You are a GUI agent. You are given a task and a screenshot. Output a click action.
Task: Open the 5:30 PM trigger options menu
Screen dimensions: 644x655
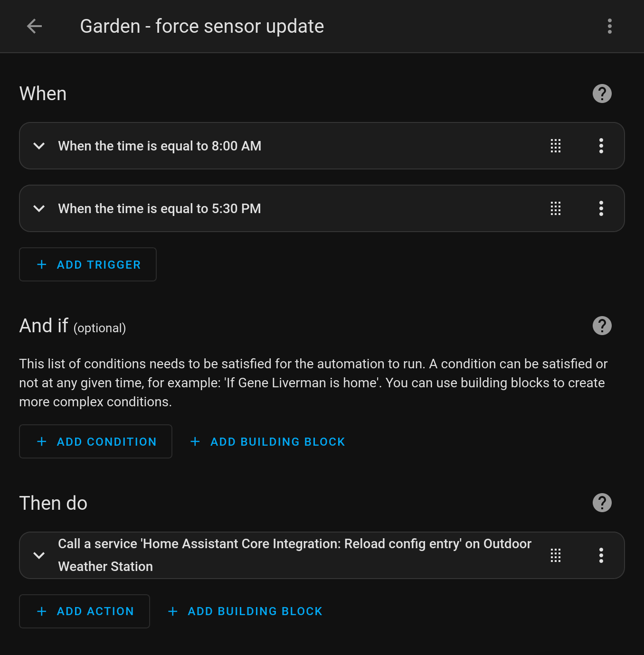[x=601, y=208]
